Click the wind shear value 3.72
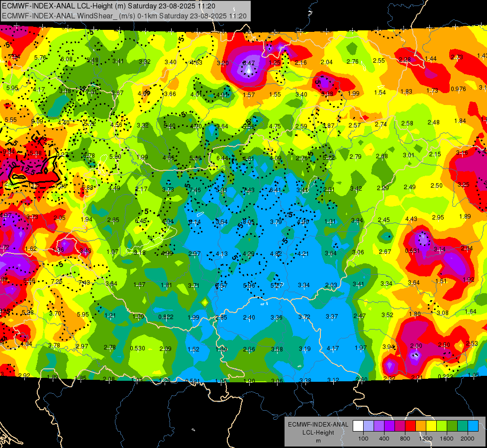Screen dimensions: 487x448 (304, 317)
